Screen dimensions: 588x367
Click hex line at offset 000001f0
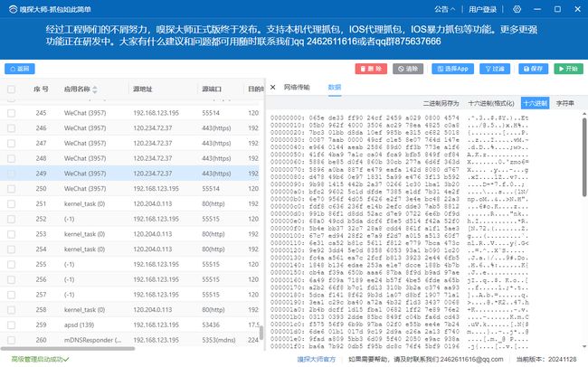[x=399, y=346]
